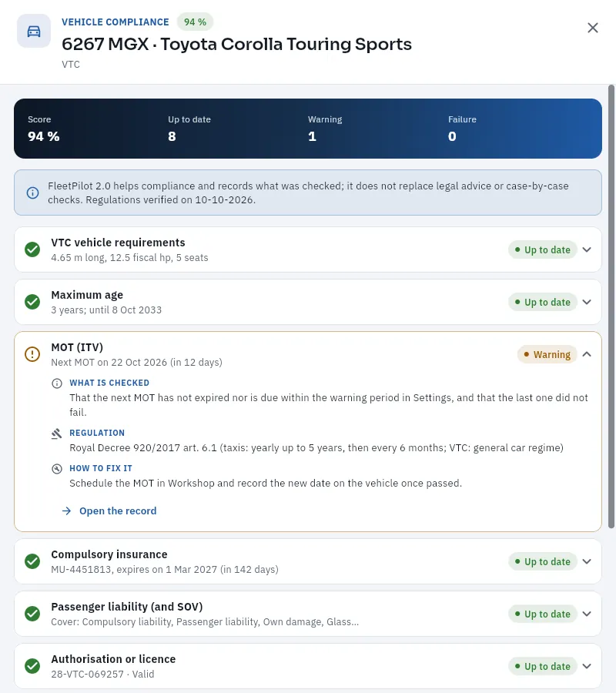Image resolution: width=616 pixels, height=693 pixels.
Task: Click the green check icon for VTC vehicle requirements
Action: coord(32,249)
